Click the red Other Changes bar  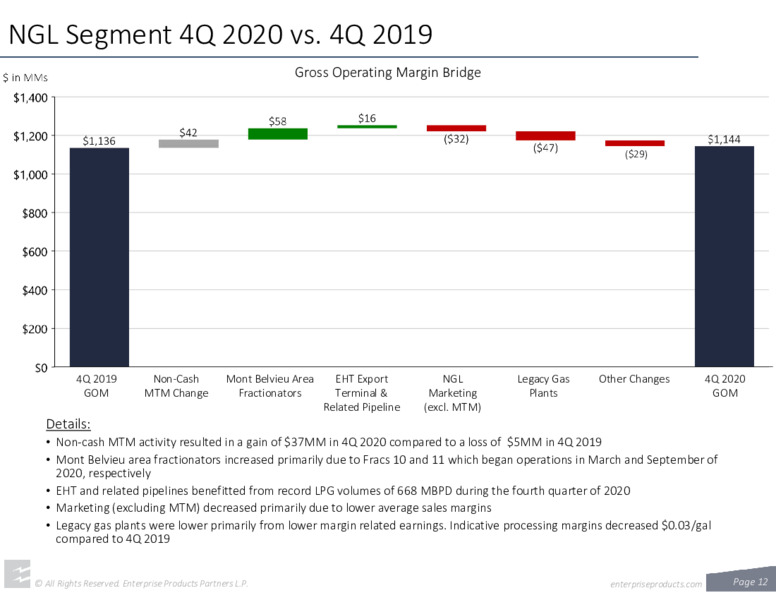click(x=635, y=143)
